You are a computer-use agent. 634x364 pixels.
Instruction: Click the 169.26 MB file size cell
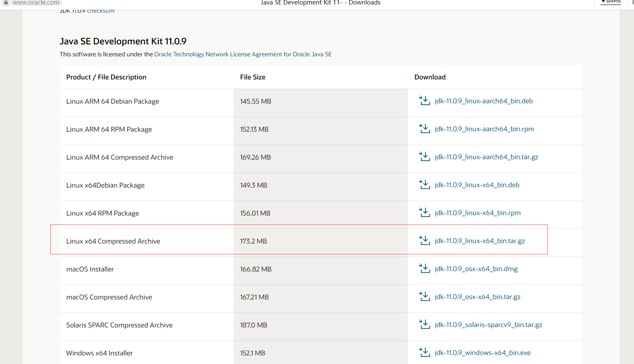click(321, 159)
